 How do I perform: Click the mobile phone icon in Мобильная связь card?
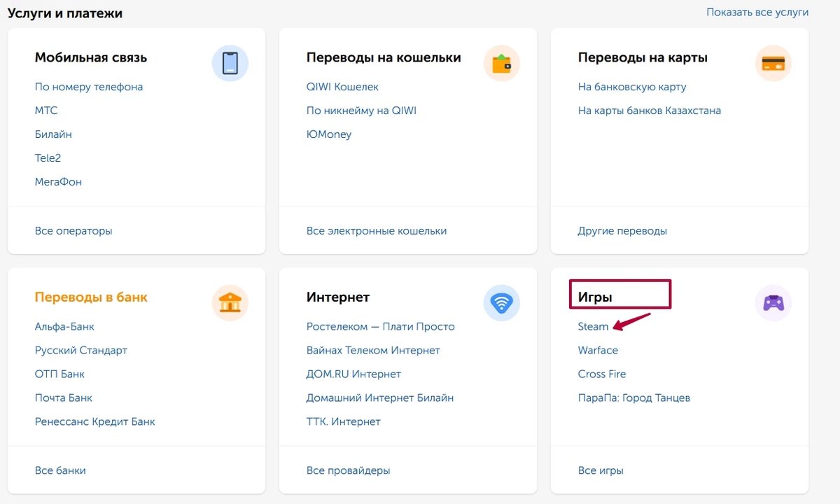230,64
